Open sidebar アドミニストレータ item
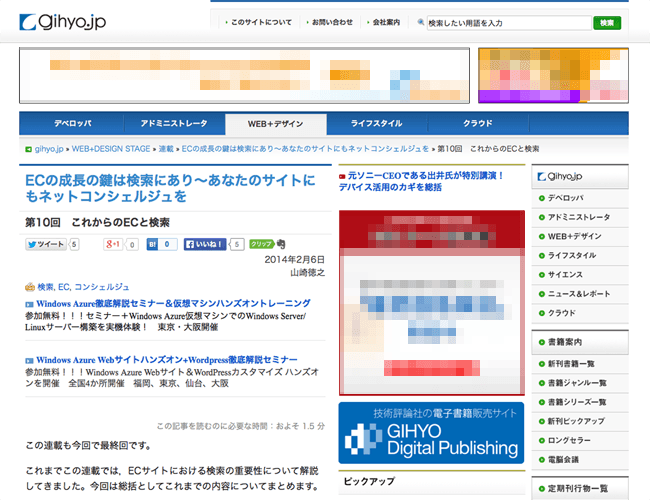 tap(580, 217)
